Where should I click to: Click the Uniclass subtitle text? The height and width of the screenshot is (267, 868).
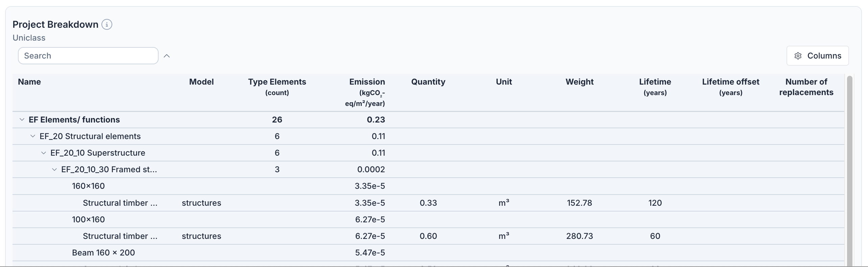pos(29,38)
